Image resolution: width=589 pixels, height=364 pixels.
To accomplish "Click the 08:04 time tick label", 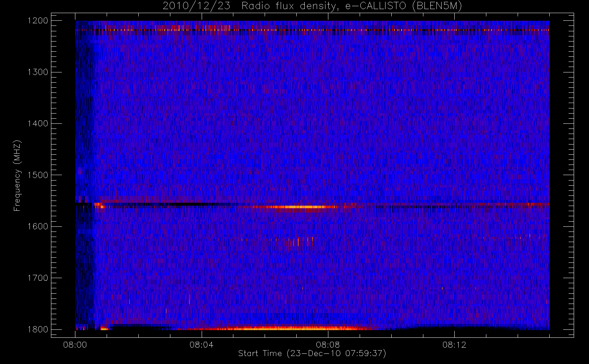I will [201, 345].
